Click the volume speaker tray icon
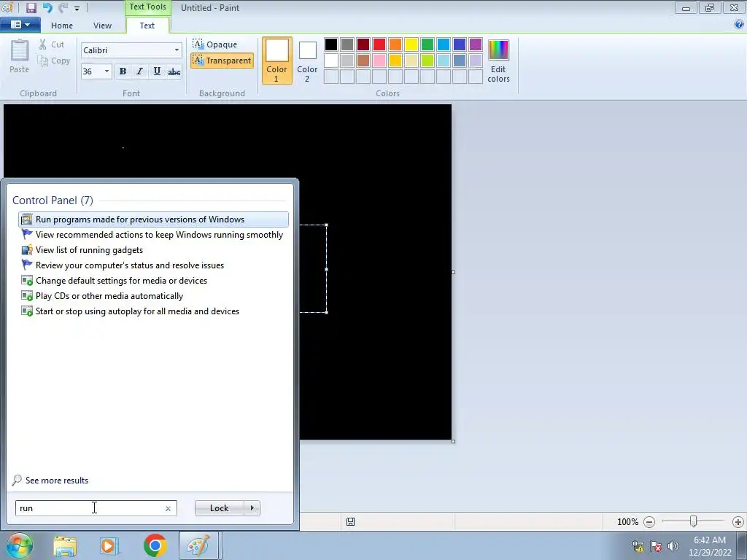The height and width of the screenshot is (560, 747). point(673,546)
